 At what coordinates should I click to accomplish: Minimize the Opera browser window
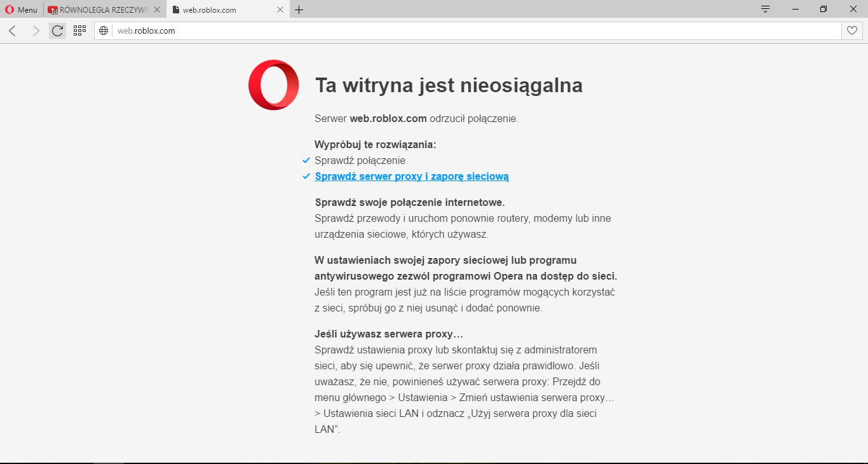click(796, 10)
